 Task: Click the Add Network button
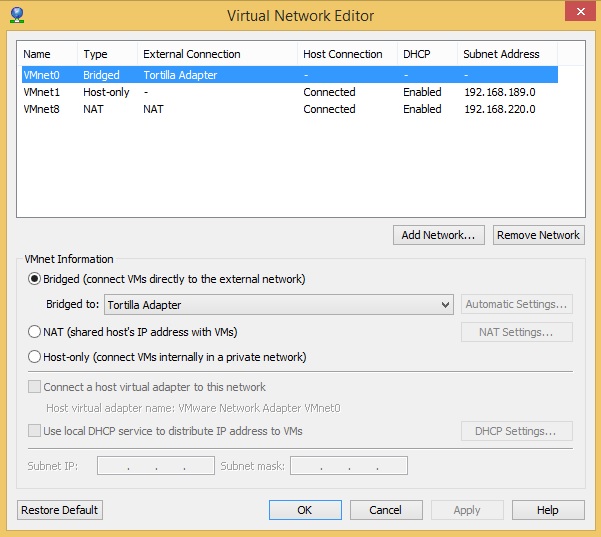coord(439,235)
